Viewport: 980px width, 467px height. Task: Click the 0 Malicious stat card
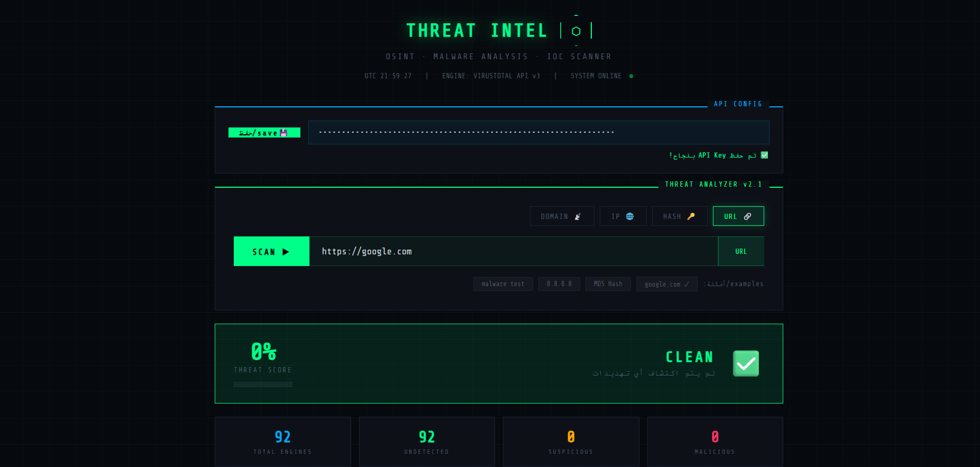715,442
